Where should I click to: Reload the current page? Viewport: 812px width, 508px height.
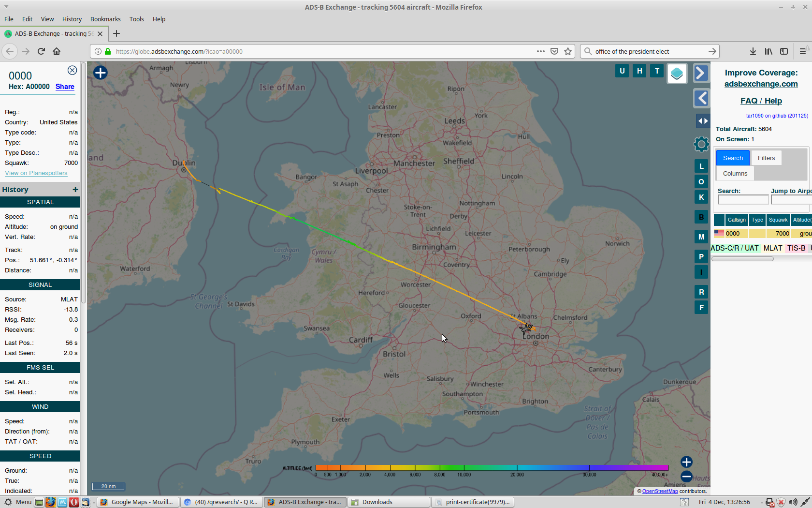pos(41,51)
